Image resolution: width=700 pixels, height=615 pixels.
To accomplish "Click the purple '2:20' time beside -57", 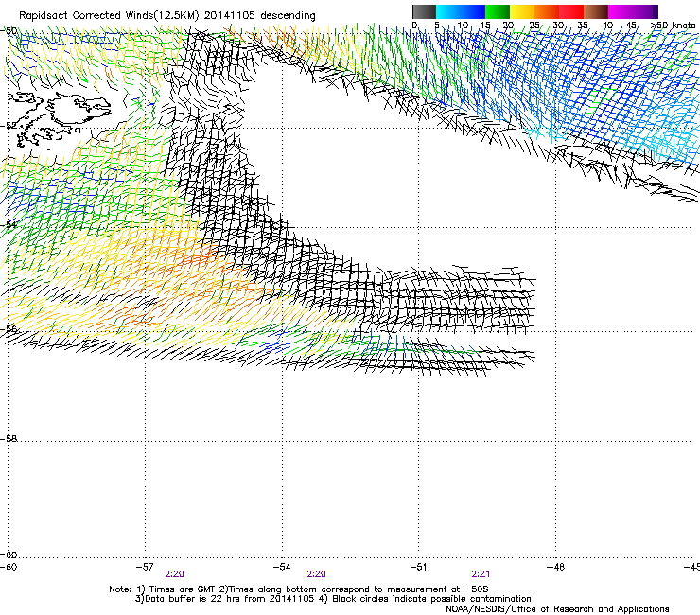I will pos(175,574).
